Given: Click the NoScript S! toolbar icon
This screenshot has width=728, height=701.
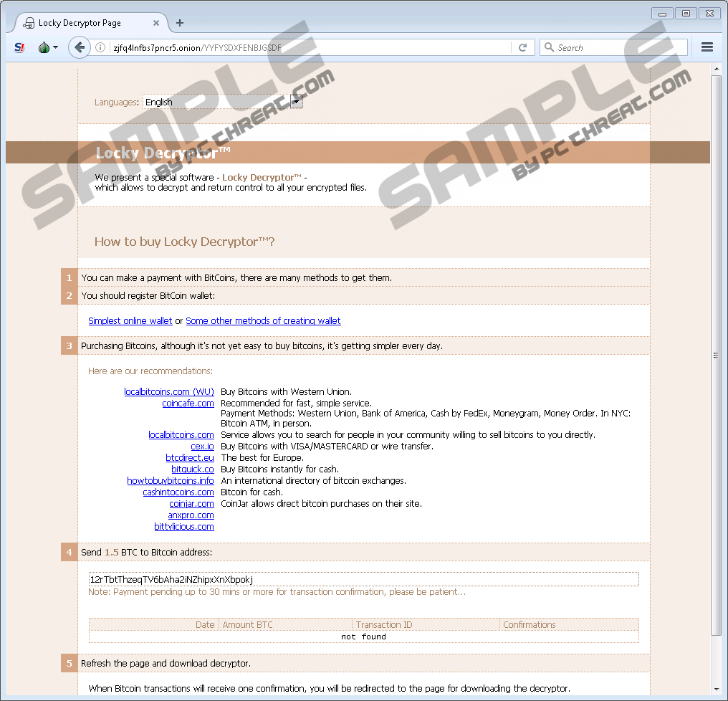Looking at the screenshot, I should (x=19, y=47).
